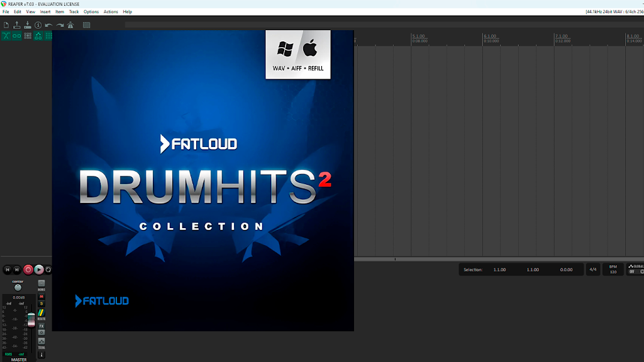The image size is (644, 362).
Task: Click the Open Project upload-arrow icon
Action: (17, 25)
